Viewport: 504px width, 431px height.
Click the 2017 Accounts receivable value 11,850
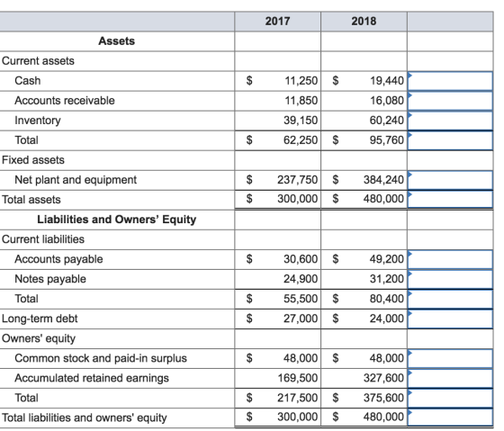(x=301, y=101)
